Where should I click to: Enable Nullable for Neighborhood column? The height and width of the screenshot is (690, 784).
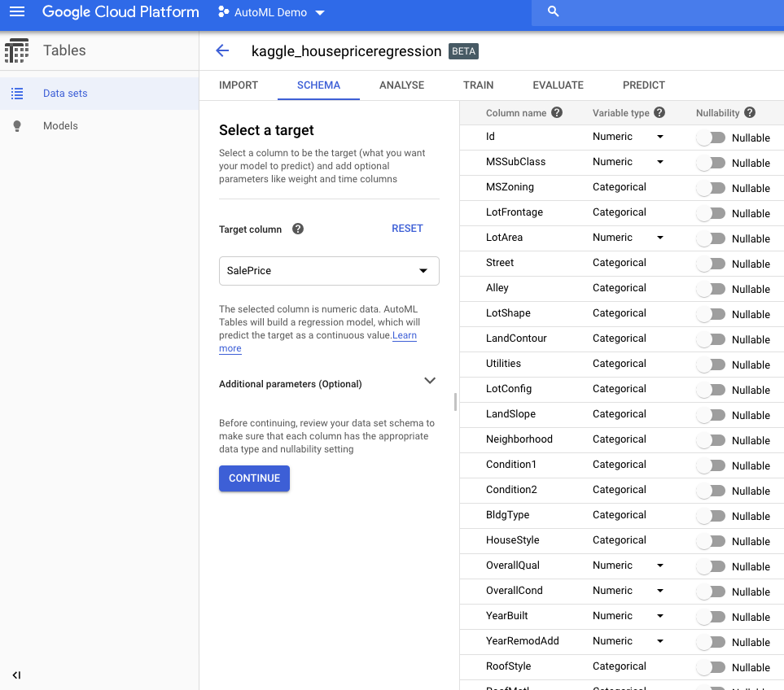coord(711,441)
